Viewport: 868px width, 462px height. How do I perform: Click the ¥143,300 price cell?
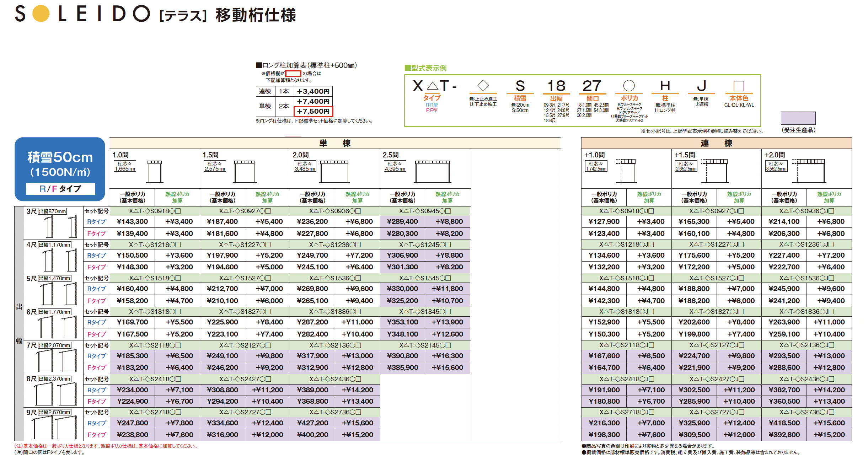pos(132,222)
